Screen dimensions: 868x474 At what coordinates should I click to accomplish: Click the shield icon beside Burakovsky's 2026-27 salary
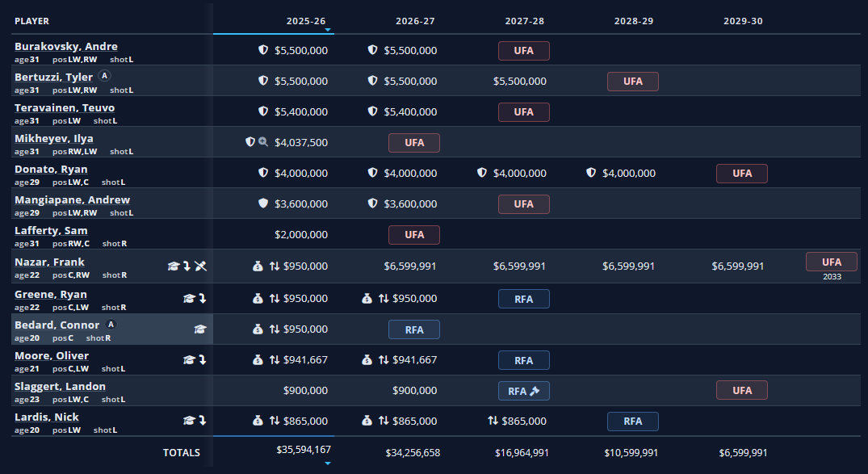coord(372,50)
